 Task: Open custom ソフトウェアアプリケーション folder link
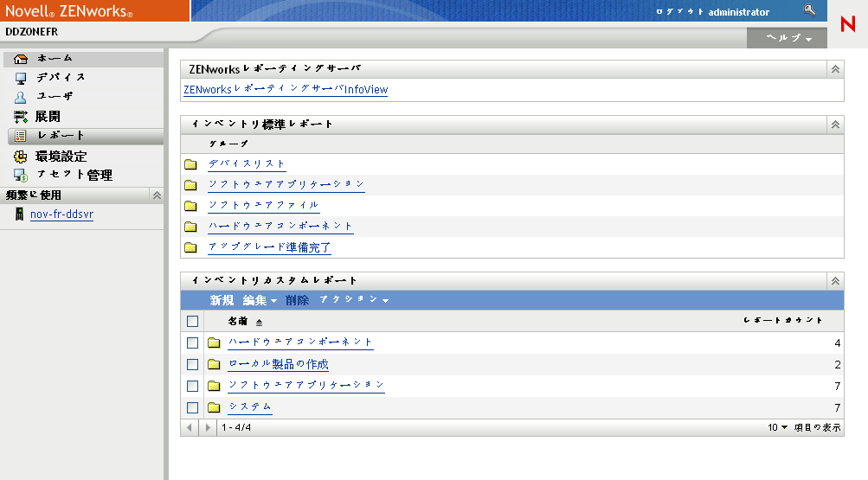(x=306, y=385)
